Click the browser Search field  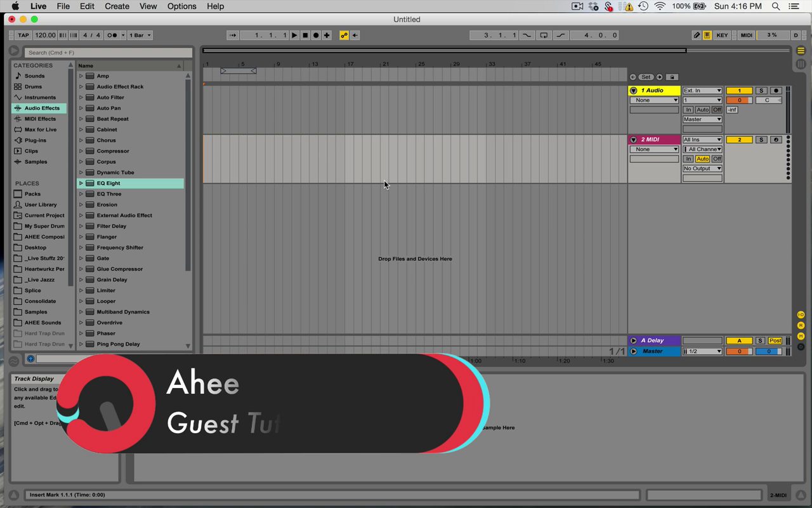(108, 53)
